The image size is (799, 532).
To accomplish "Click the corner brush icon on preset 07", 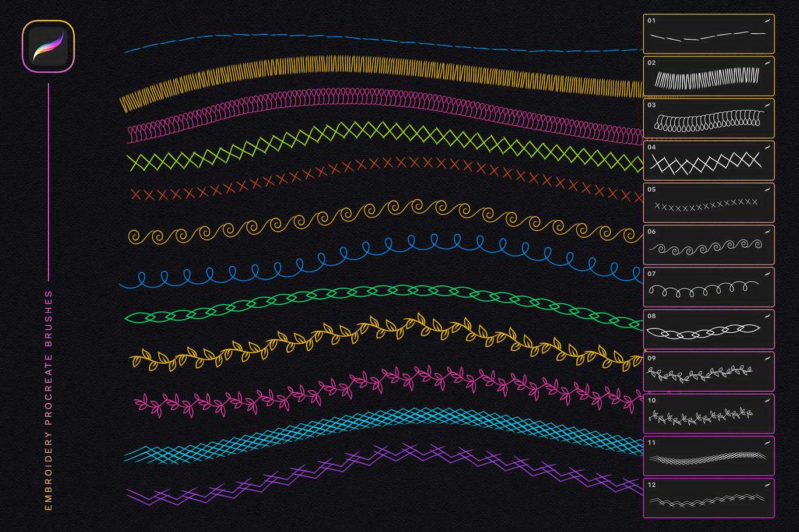I will pos(767,274).
